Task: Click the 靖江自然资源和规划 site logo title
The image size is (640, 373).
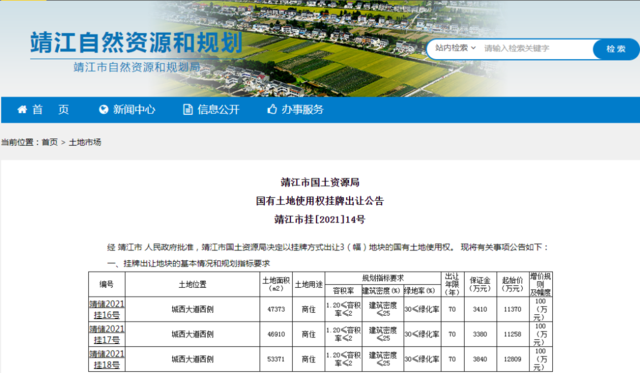Action: 136,42
